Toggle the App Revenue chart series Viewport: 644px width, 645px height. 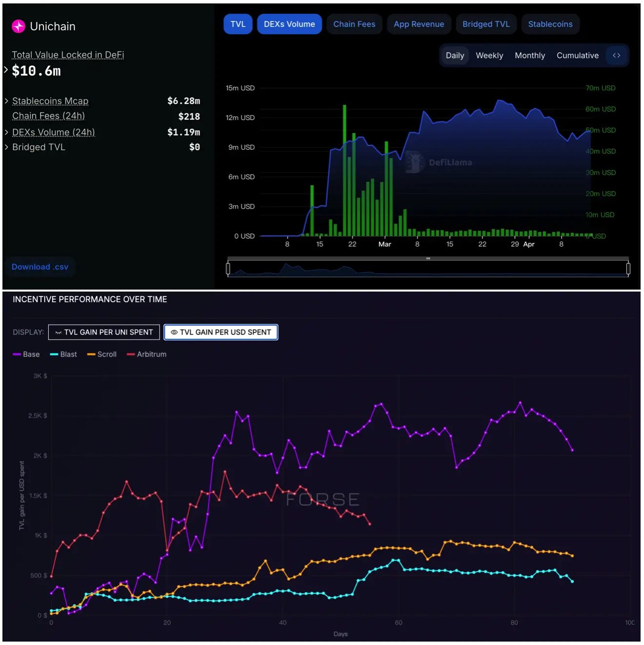click(x=419, y=24)
